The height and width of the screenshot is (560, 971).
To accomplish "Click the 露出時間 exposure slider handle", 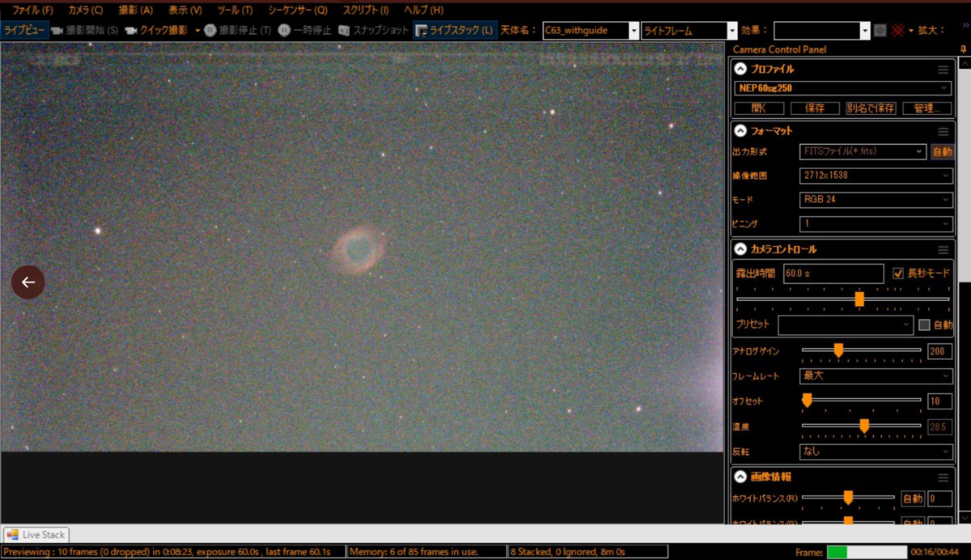I will [x=859, y=299].
